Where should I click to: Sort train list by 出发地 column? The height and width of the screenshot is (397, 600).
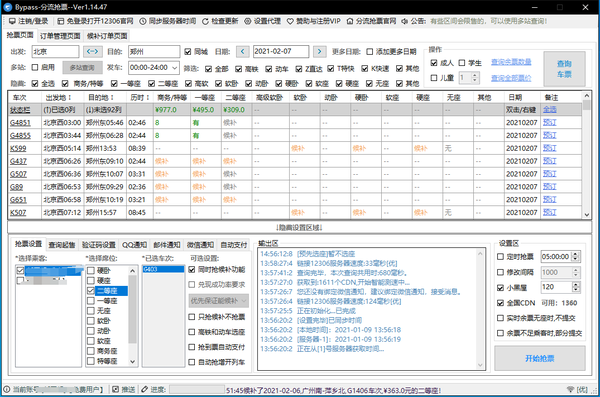[58, 98]
